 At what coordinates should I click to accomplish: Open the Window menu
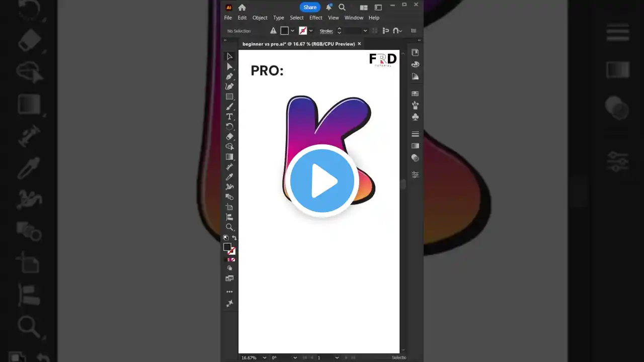pyautogui.click(x=354, y=18)
